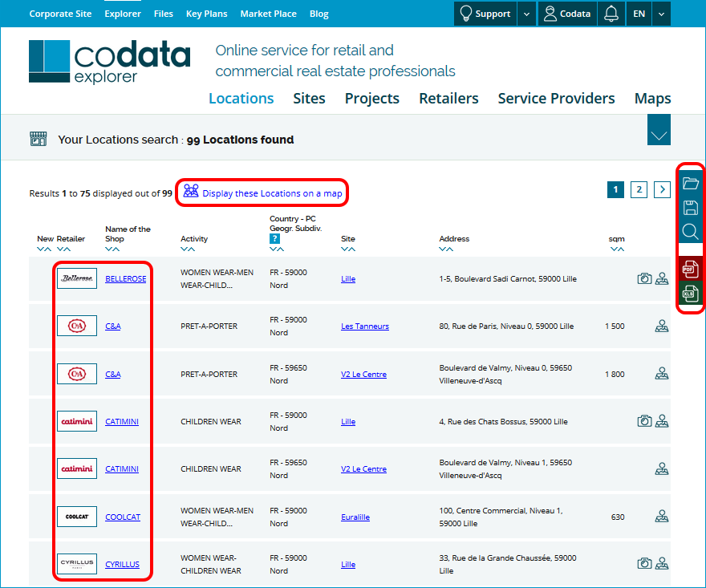Open the Codata user account button
This screenshot has height=588, width=706.
(x=567, y=14)
